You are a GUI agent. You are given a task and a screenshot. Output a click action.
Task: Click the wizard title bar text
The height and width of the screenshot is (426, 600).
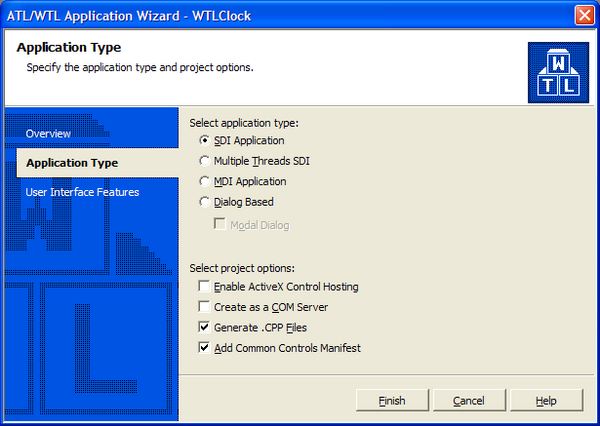(129, 16)
